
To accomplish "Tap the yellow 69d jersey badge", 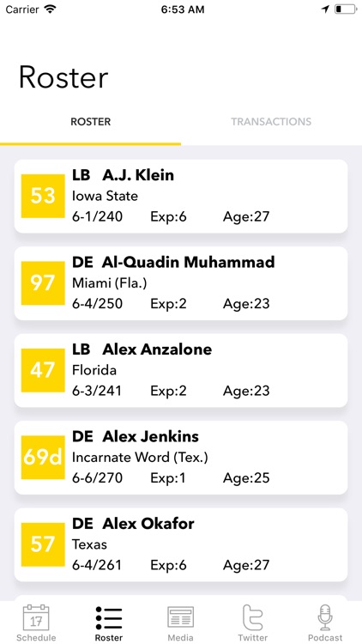I will pyautogui.click(x=43, y=457).
